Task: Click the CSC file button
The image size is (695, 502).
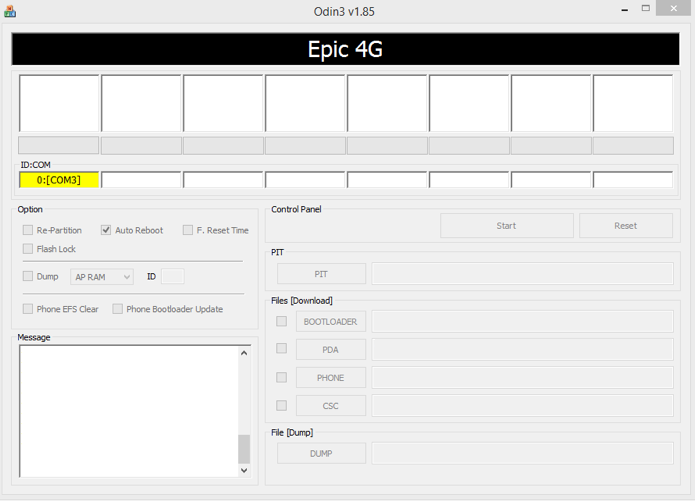Action: pyautogui.click(x=331, y=406)
